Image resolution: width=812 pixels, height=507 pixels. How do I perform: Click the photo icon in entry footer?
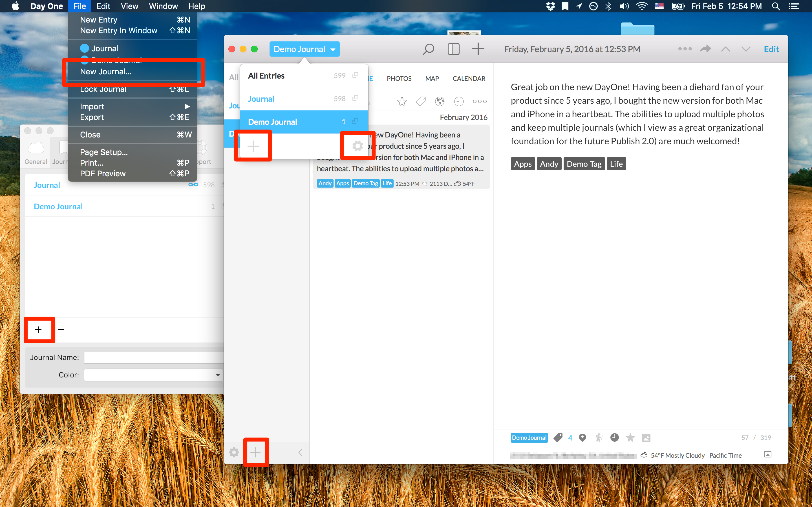(646, 438)
